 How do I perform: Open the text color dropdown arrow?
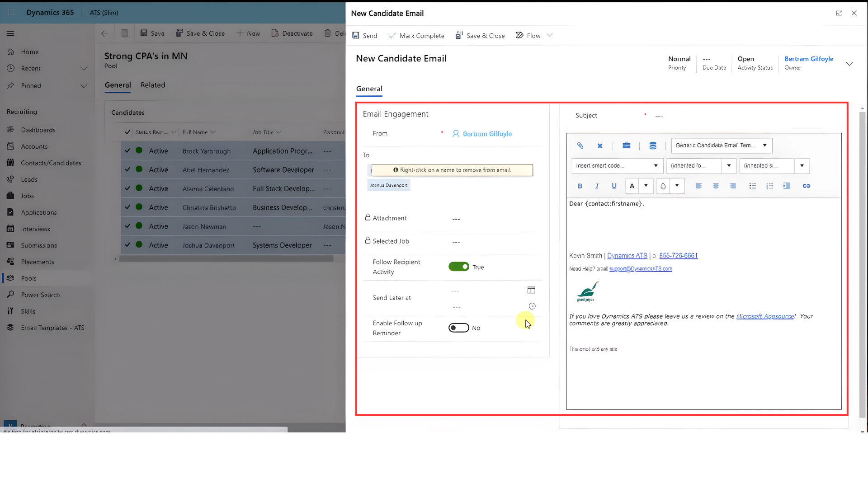(646, 186)
